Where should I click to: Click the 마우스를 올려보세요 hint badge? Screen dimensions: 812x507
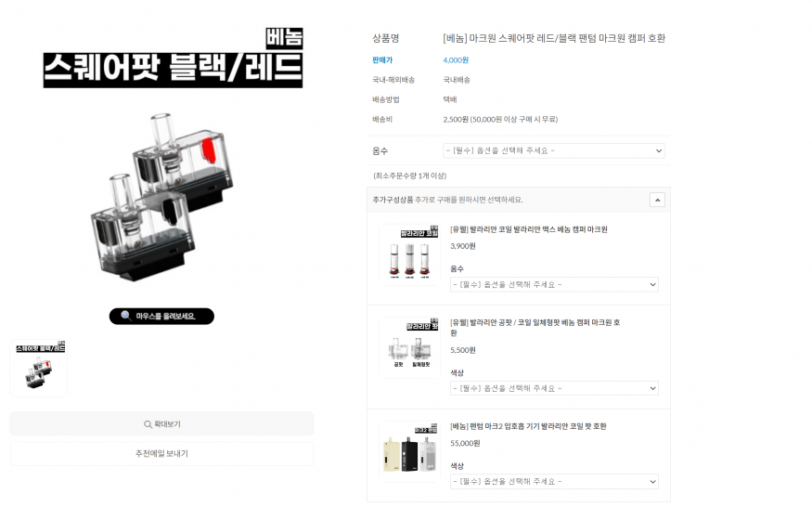161,317
